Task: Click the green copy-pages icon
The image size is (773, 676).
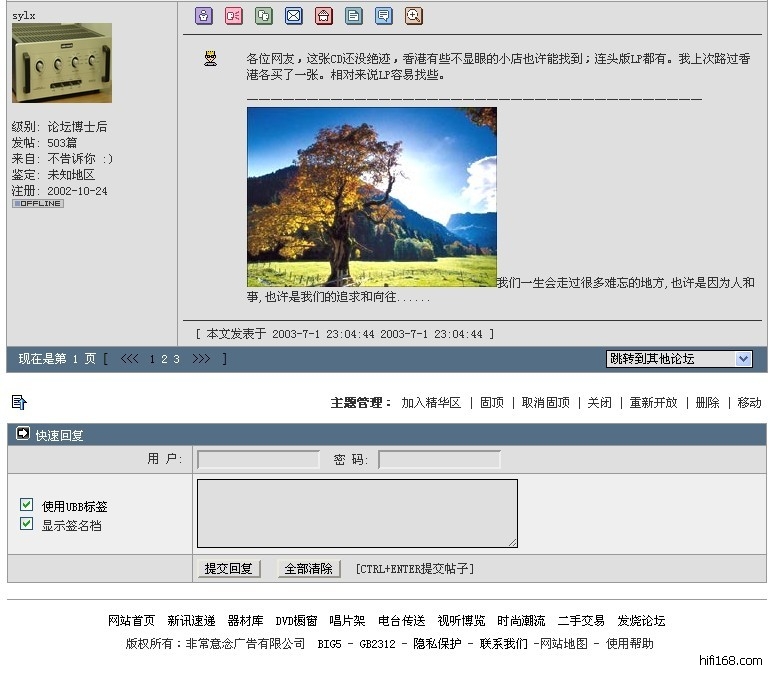Action: 263,16
